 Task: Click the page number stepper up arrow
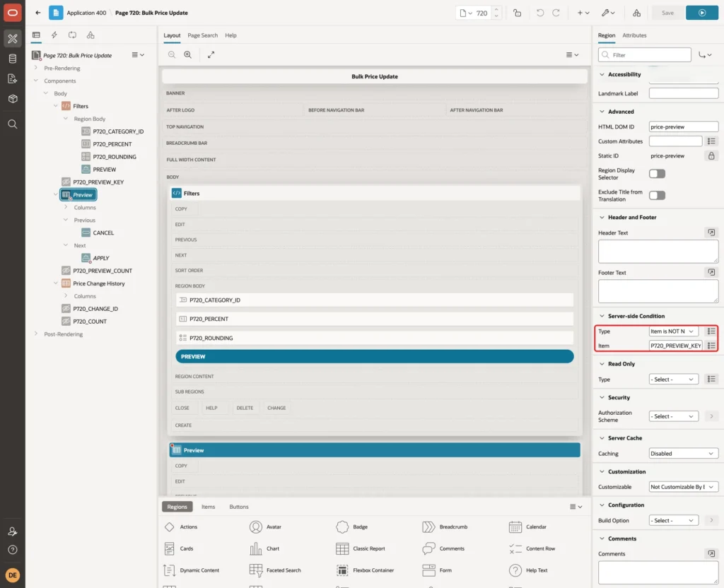496,10
